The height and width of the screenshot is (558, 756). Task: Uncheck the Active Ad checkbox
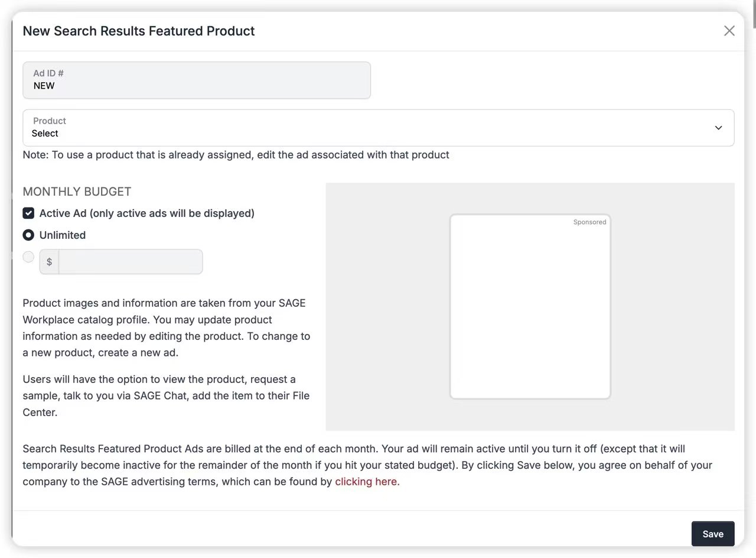coord(28,213)
